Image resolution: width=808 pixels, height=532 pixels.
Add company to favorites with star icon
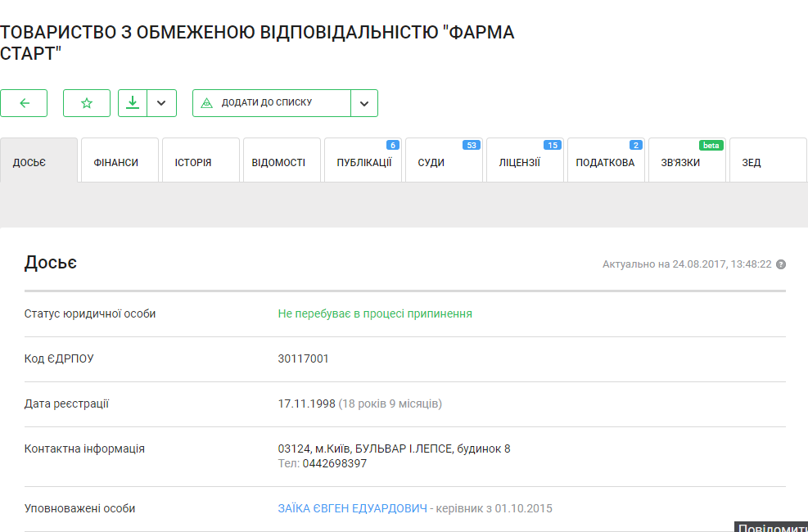pyautogui.click(x=87, y=103)
